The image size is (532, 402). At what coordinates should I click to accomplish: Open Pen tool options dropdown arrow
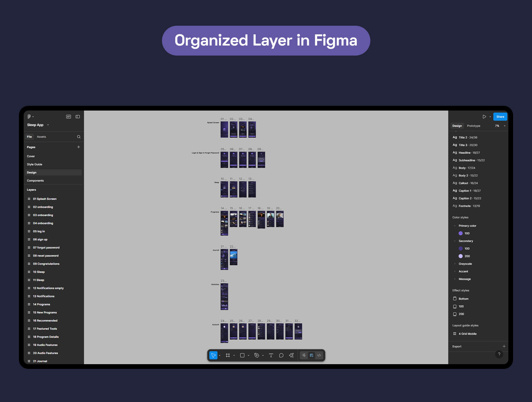(x=263, y=356)
